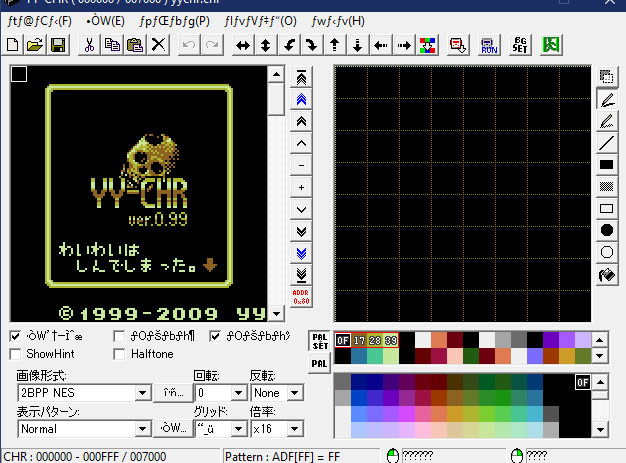Click the red ADDR 0x80 button
Screen dimensions: 626x463
(301, 297)
